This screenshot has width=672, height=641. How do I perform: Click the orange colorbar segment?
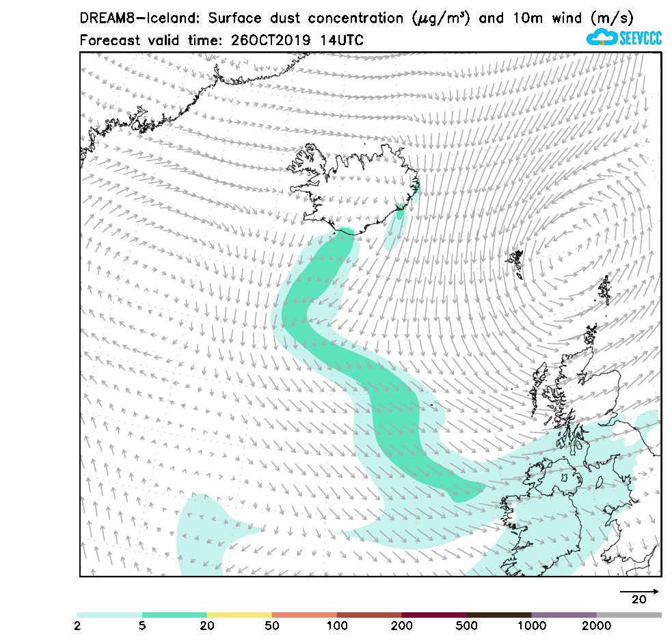click(304, 615)
